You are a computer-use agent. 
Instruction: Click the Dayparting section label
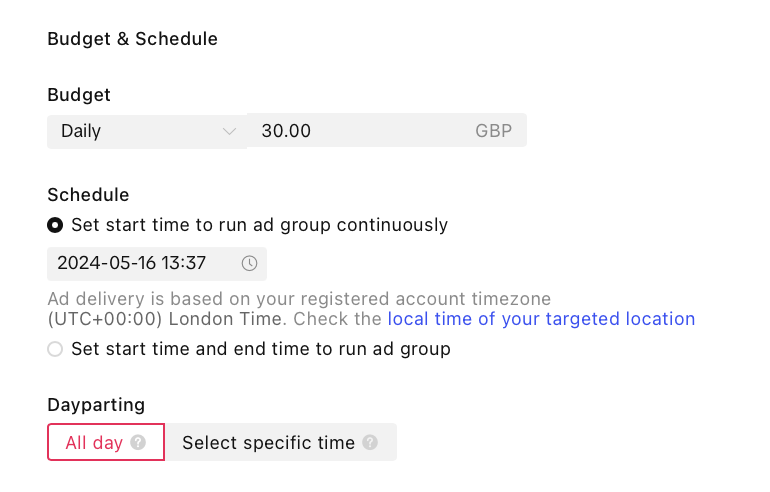pos(96,405)
